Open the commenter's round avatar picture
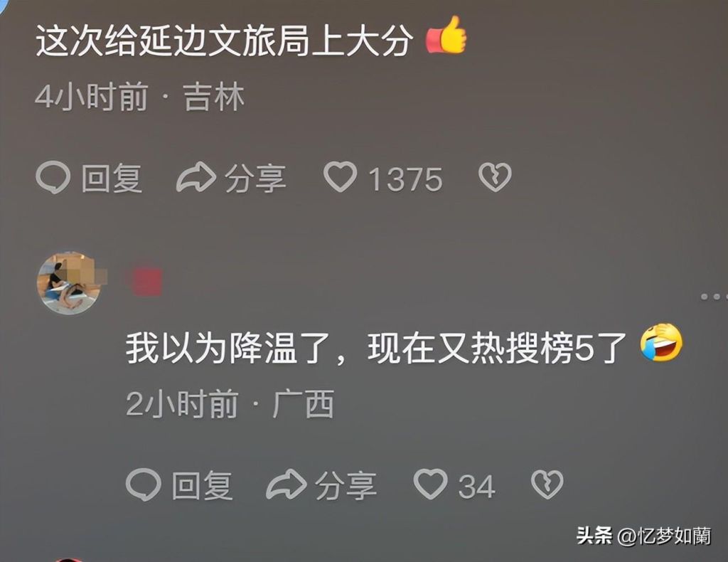Screen dimensions: 728x562 (69, 283)
